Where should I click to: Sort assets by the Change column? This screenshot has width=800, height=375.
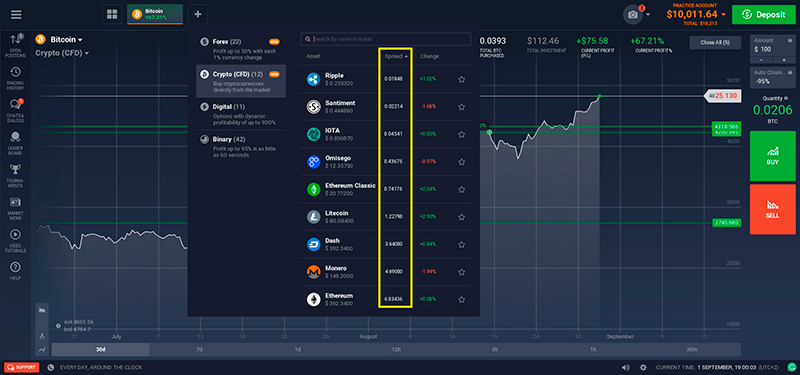click(429, 56)
